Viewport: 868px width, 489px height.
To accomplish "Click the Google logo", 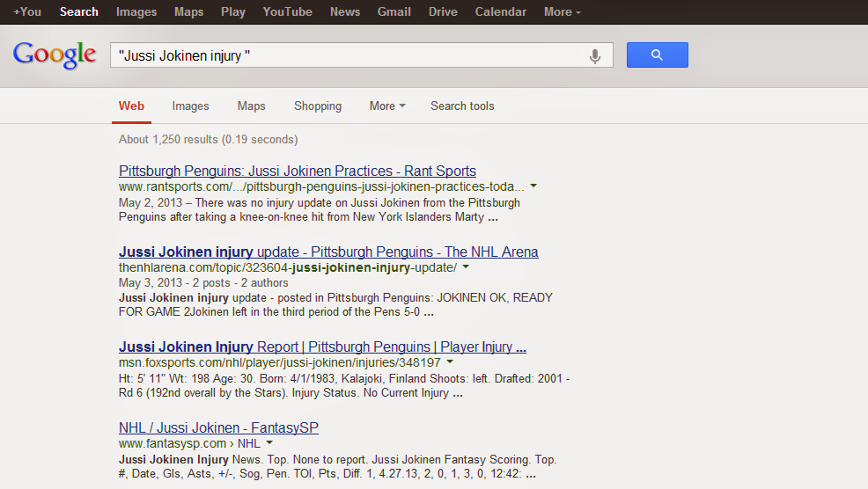I will [x=55, y=55].
